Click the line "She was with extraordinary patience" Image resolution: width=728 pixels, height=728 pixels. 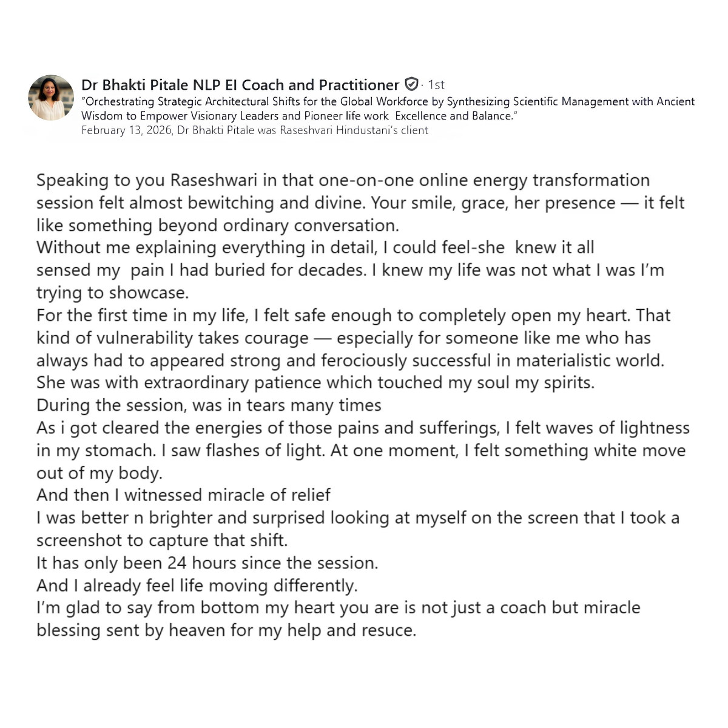click(315, 383)
